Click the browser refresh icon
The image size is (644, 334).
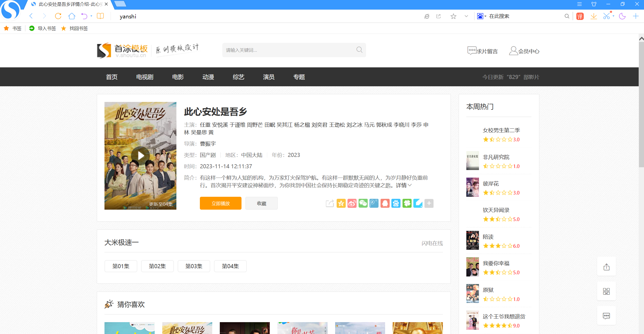point(58,16)
